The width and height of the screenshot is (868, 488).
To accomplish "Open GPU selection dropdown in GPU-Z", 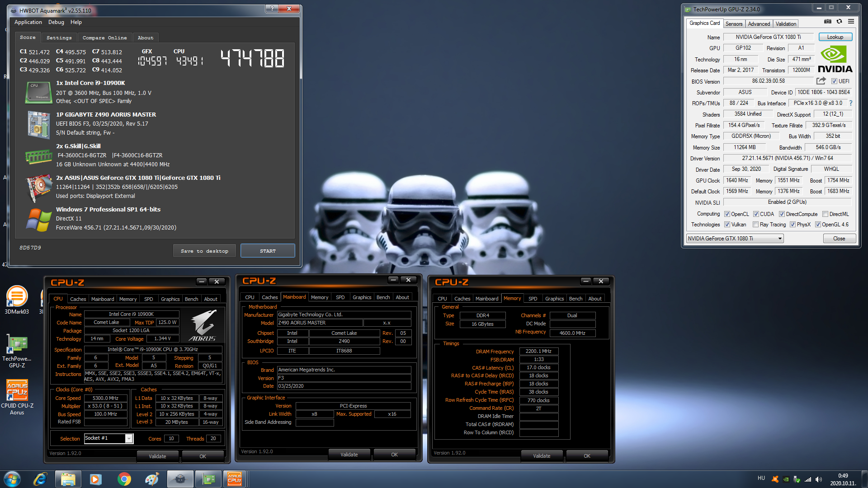I will coord(735,239).
